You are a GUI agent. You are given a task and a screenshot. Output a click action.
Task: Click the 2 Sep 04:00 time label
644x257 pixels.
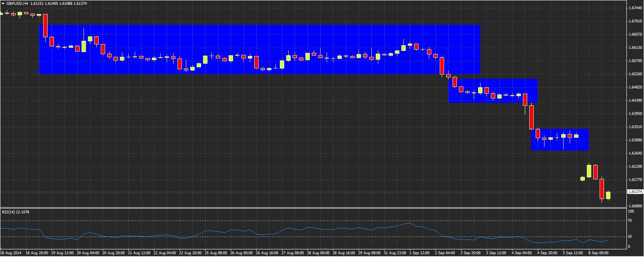click(445, 253)
